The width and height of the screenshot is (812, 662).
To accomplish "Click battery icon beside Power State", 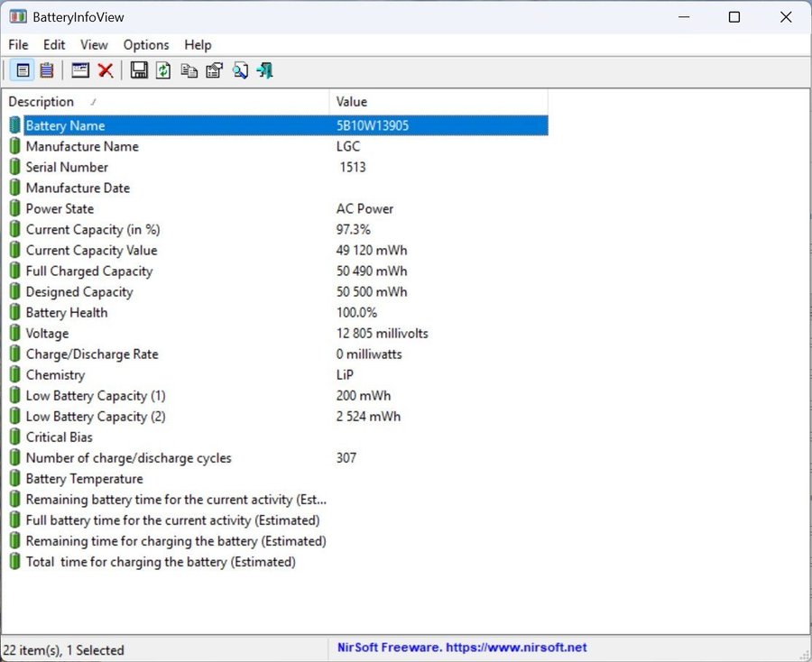I will (x=15, y=208).
